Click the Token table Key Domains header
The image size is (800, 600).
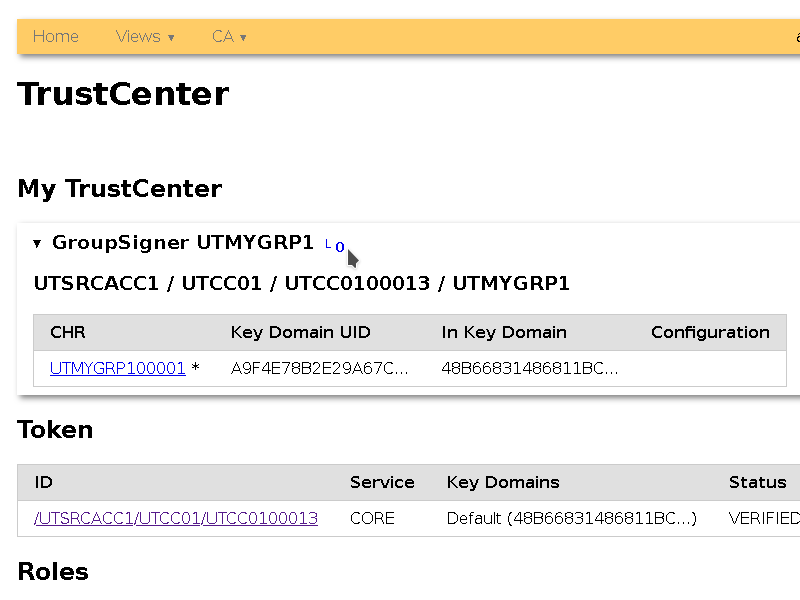pyautogui.click(x=503, y=482)
